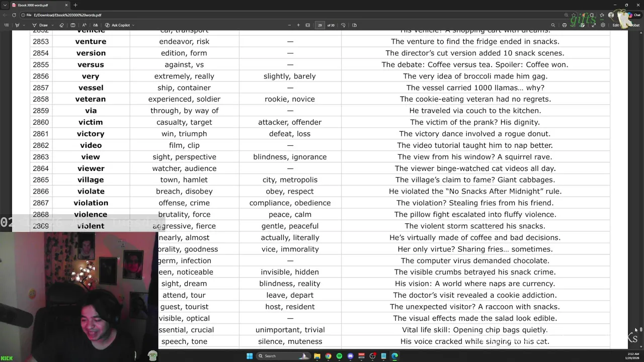Open File Explorer from taskbar
The image size is (644, 362).
tap(317, 356)
